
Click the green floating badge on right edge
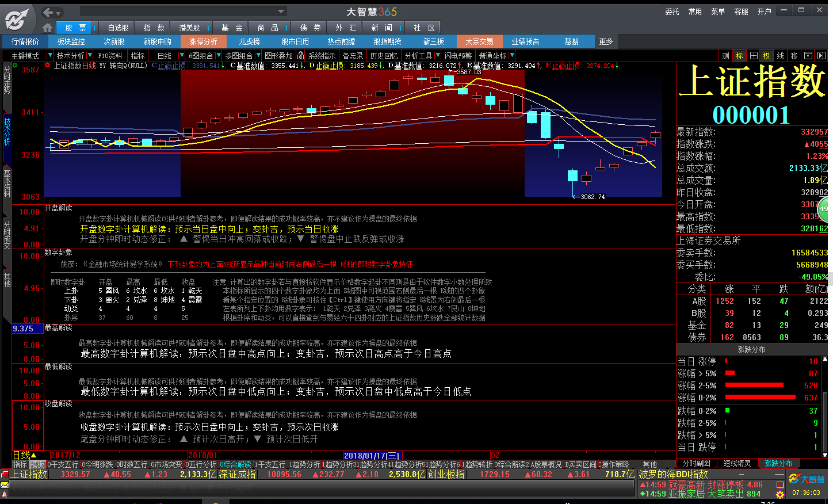coord(824,209)
